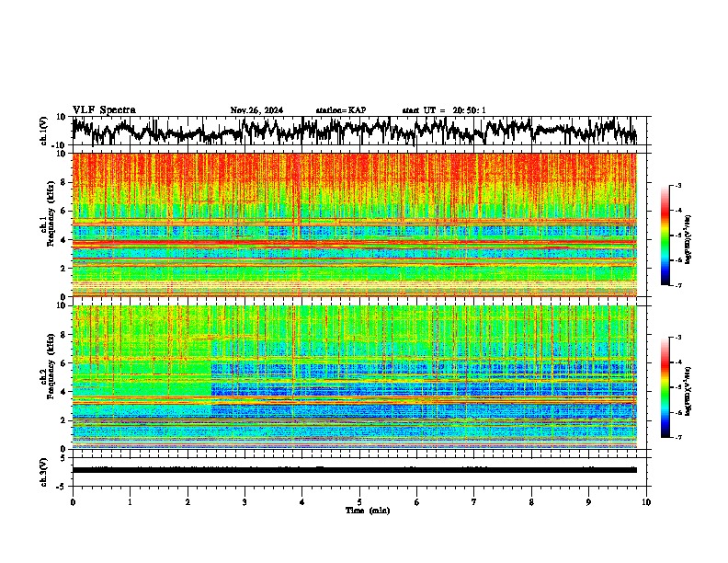Viewport: 728px width, 563px height.
Task: Click time axis tick label "3"
Action: (x=245, y=502)
